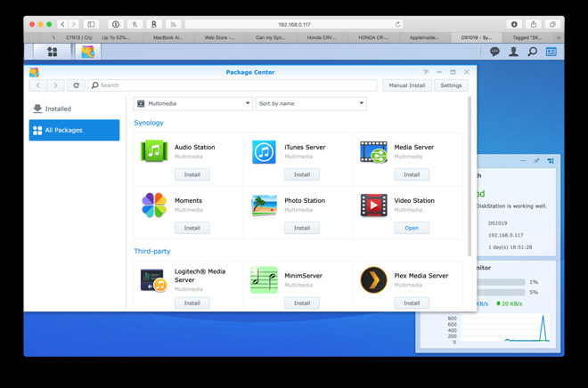This screenshot has width=588, height=388.
Task: Click Safari share icon
Action: pyautogui.click(x=534, y=24)
